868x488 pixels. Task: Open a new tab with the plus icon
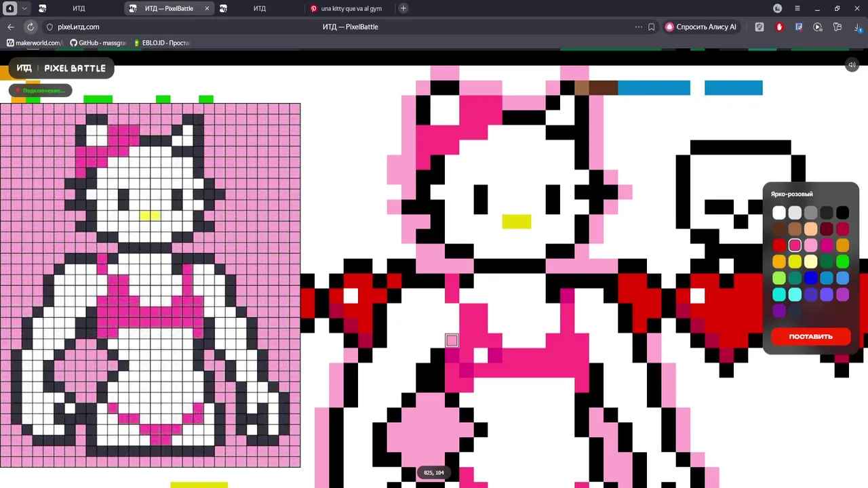(x=403, y=8)
